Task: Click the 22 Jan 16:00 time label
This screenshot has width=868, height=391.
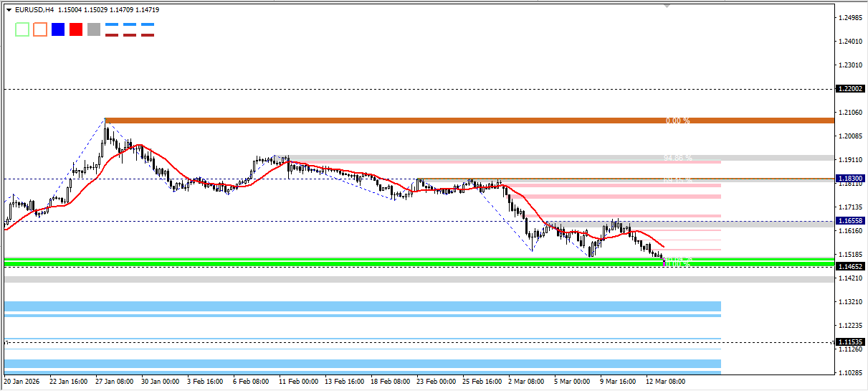Action: tap(69, 382)
